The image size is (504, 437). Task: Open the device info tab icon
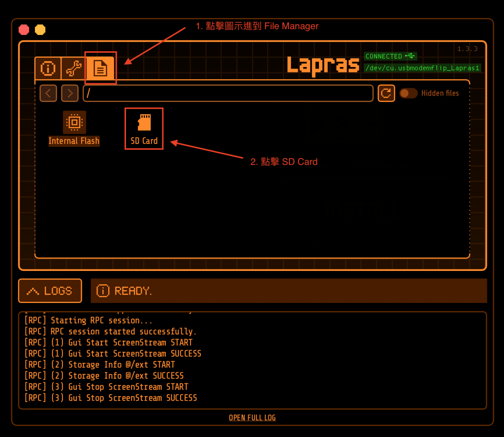point(48,68)
